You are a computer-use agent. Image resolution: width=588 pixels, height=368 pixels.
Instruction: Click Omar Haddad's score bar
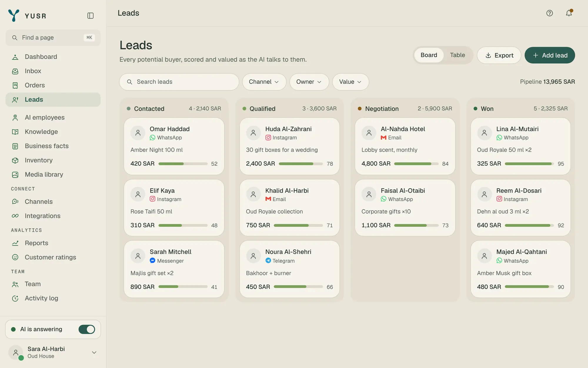tap(183, 164)
